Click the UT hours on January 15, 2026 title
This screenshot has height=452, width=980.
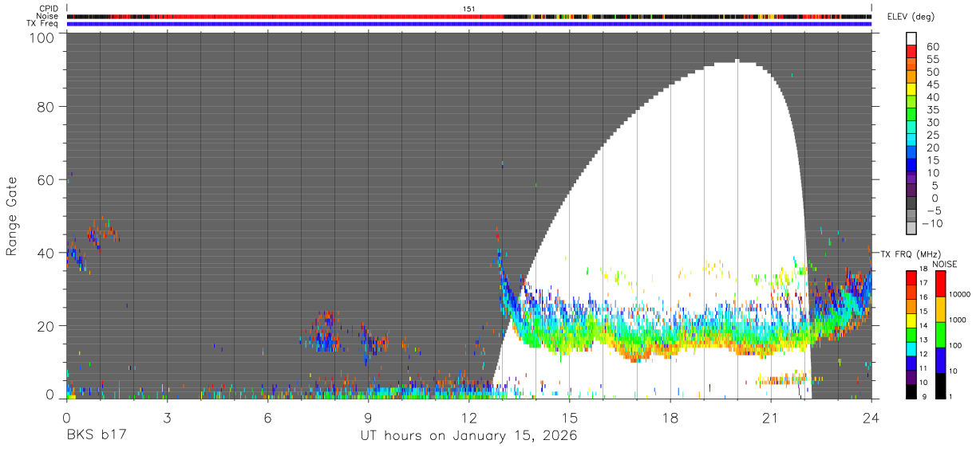468,437
